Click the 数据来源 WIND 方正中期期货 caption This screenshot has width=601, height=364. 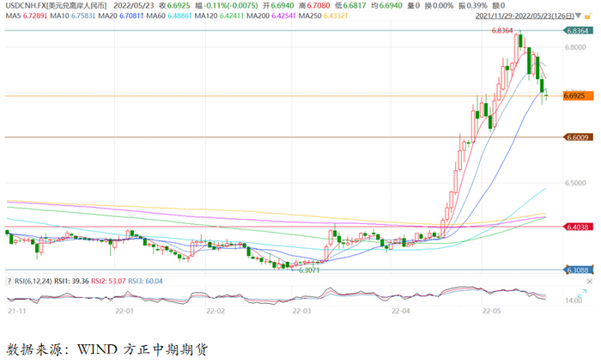tap(107, 349)
